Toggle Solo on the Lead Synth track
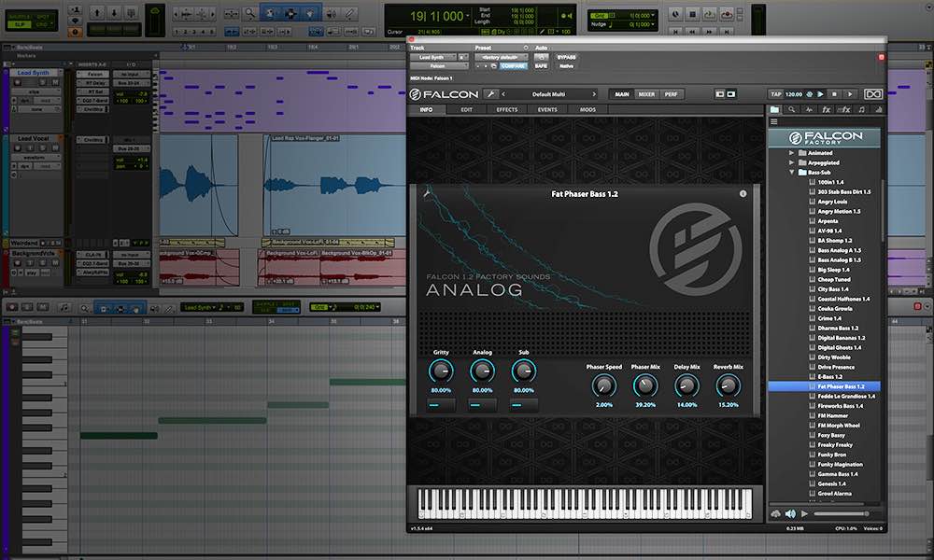Screen dimensions: 934x560 click(x=42, y=82)
